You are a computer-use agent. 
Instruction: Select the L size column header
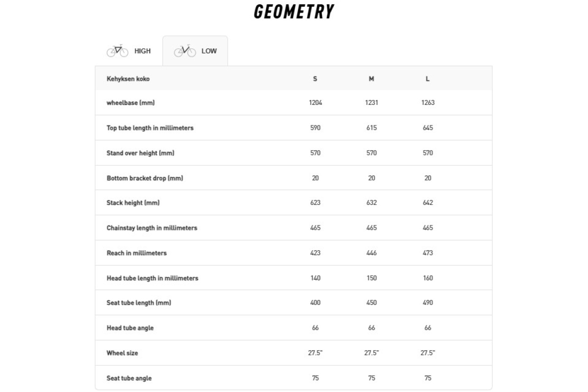[428, 79]
